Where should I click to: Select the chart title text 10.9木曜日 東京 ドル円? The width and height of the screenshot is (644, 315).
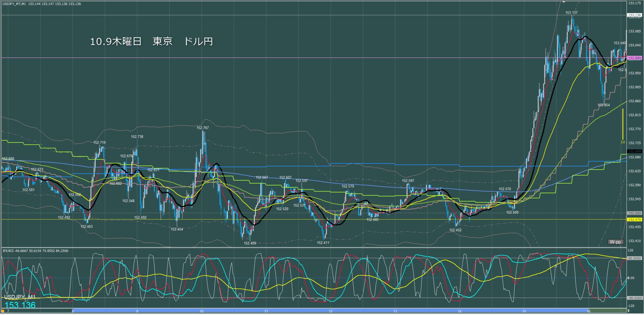click(151, 41)
